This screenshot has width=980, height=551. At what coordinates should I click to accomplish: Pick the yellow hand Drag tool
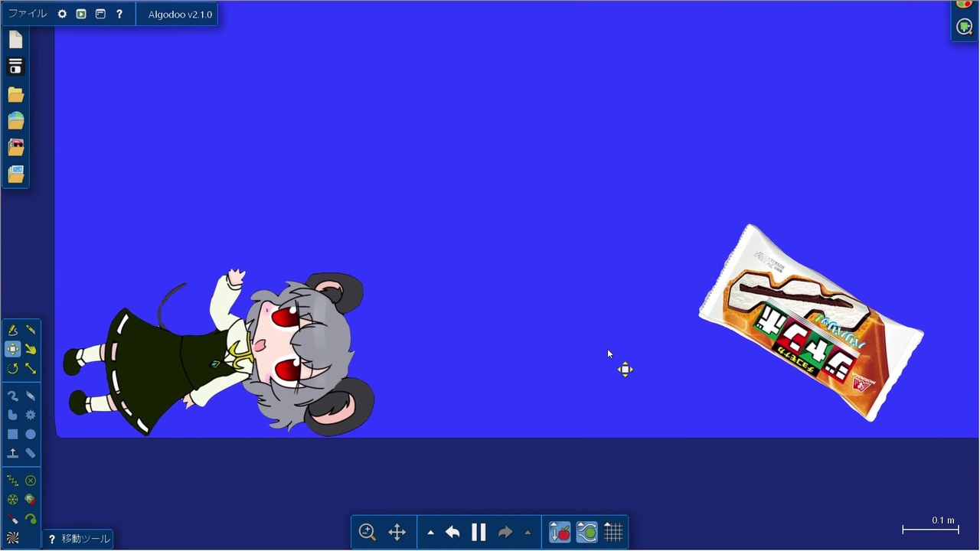click(x=31, y=349)
